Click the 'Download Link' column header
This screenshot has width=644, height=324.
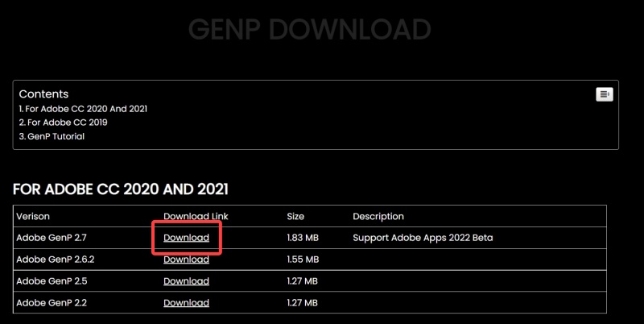pos(196,216)
